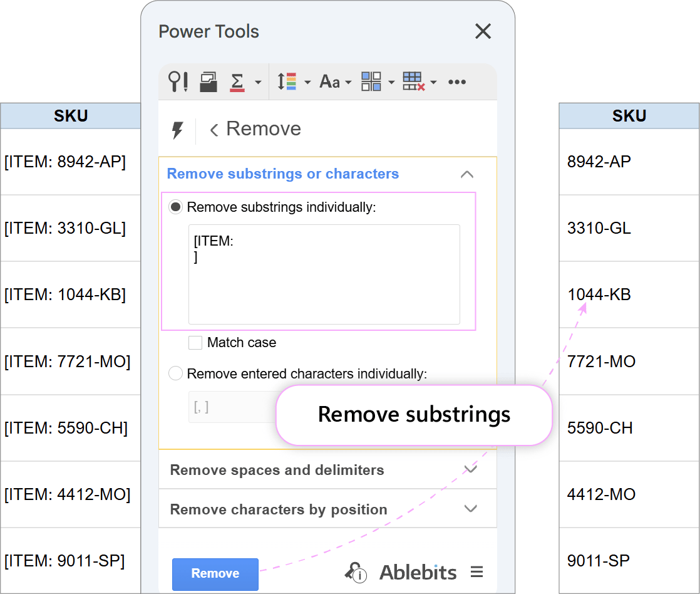Go back using the arrow beside Remove
700x594 pixels.
(214, 130)
